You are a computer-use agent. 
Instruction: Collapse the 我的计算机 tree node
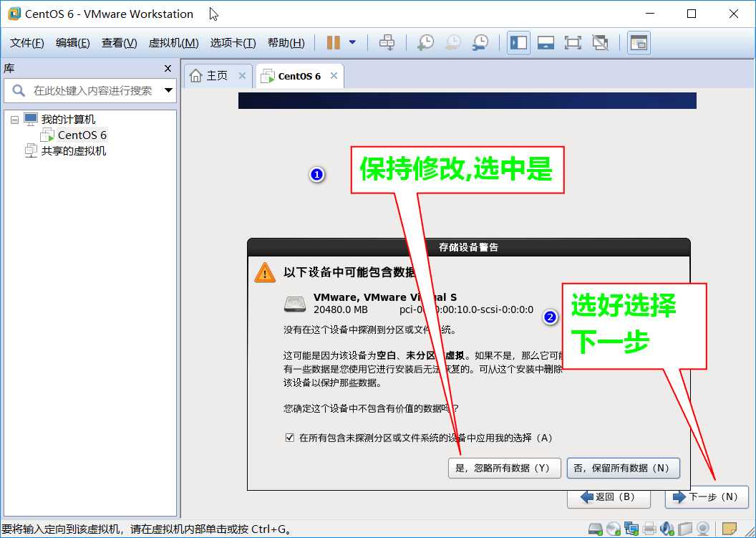[x=15, y=119]
